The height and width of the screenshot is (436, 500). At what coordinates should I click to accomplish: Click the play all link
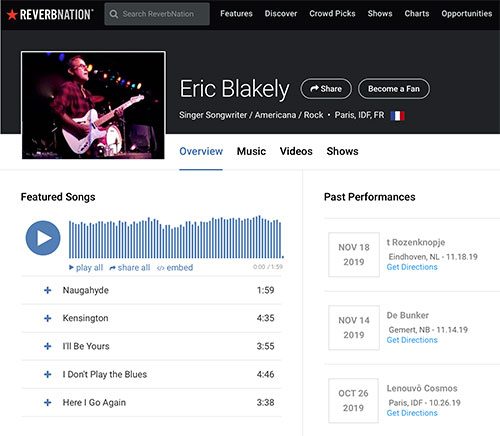point(86,268)
